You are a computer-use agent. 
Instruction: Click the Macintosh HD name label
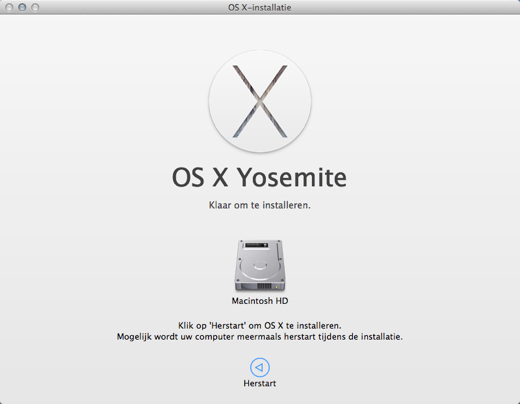(x=260, y=301)
